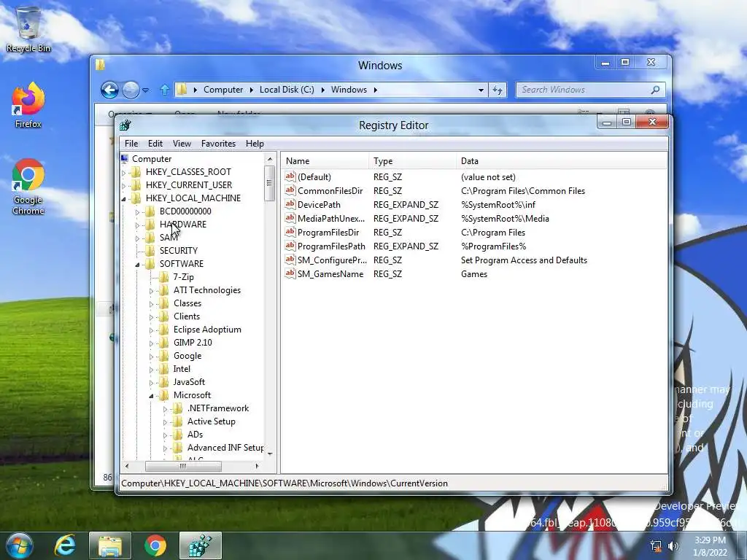The width and height of the screenshot is (747, 560).
Task: Select the HARDWARE key
Action: 183,225
